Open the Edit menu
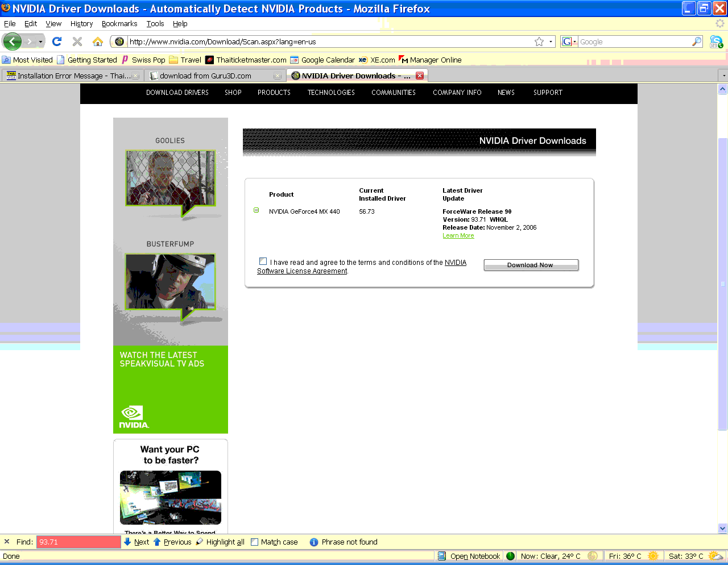 [31, 23]
